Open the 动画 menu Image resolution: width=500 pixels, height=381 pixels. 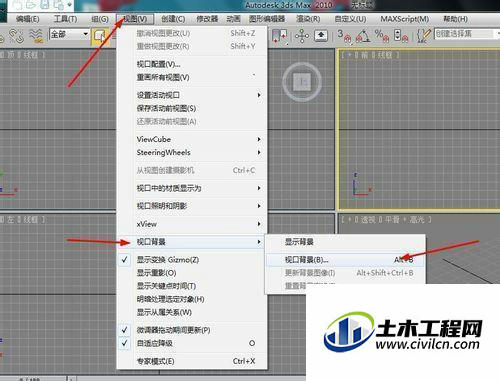point(233,19)
